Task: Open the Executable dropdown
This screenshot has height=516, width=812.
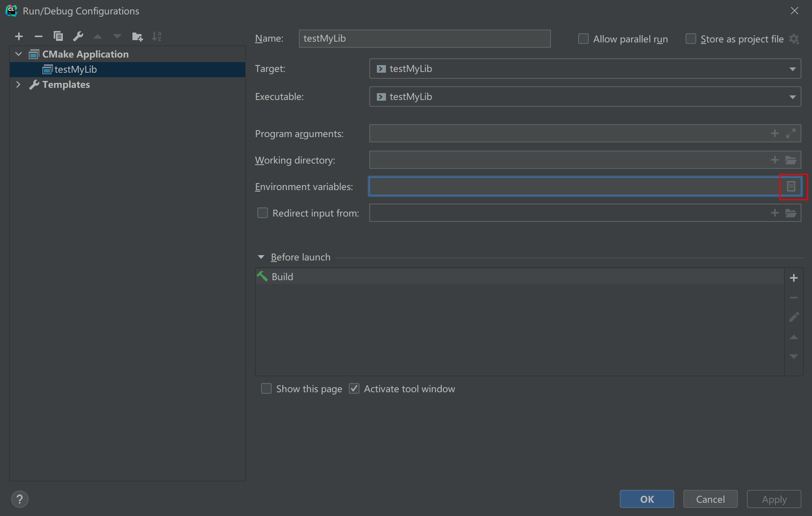Action: pos(792,97)
